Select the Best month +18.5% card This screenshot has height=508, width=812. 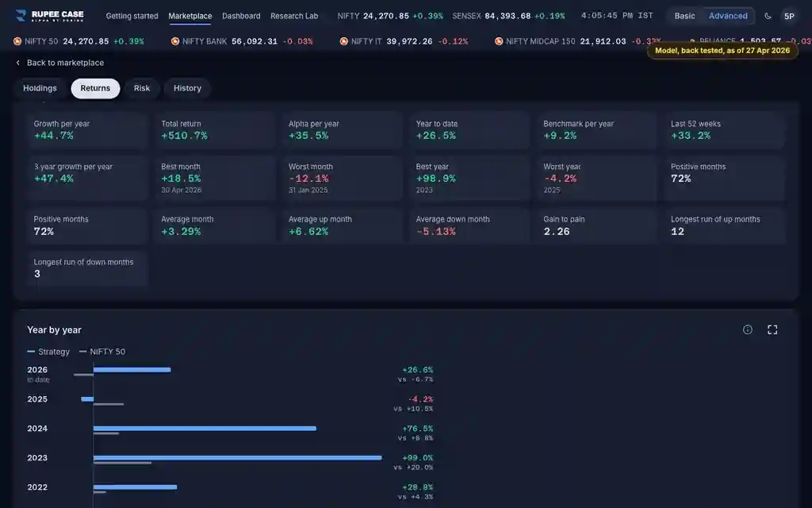[x=214, y=178]
